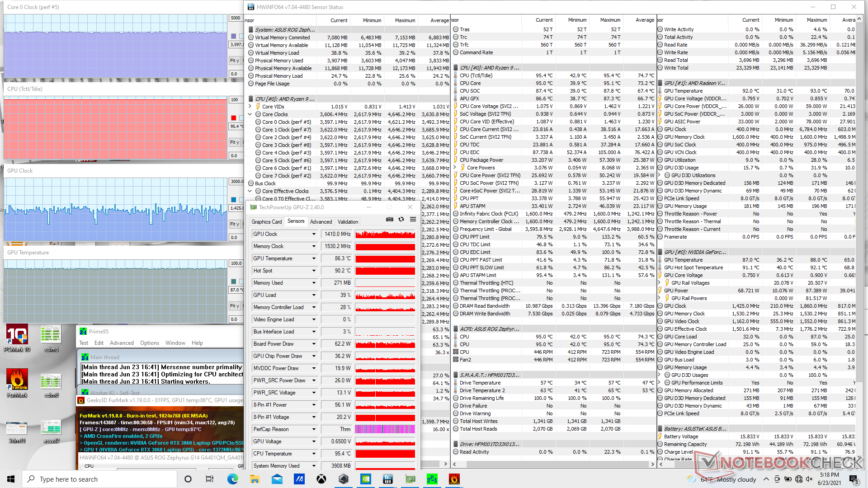This screenshot has width=868, height=488.
Task: Open Prime95 Window menu
Action: (x=175, y=343)
